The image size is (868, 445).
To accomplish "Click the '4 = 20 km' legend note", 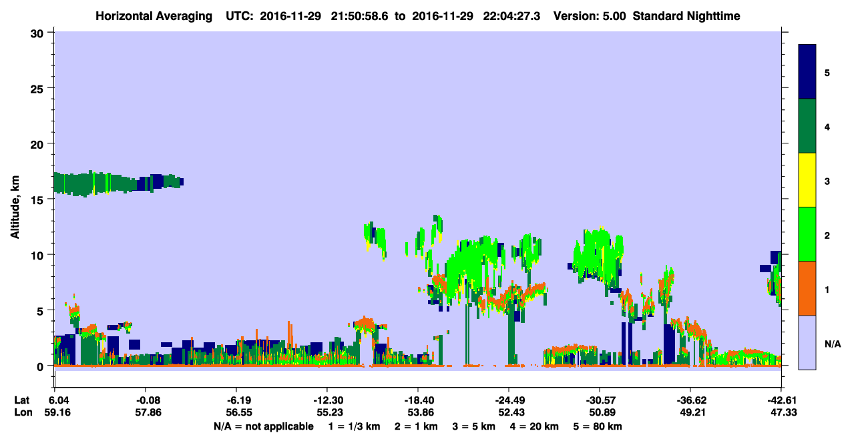I will (x=535, y=426).
